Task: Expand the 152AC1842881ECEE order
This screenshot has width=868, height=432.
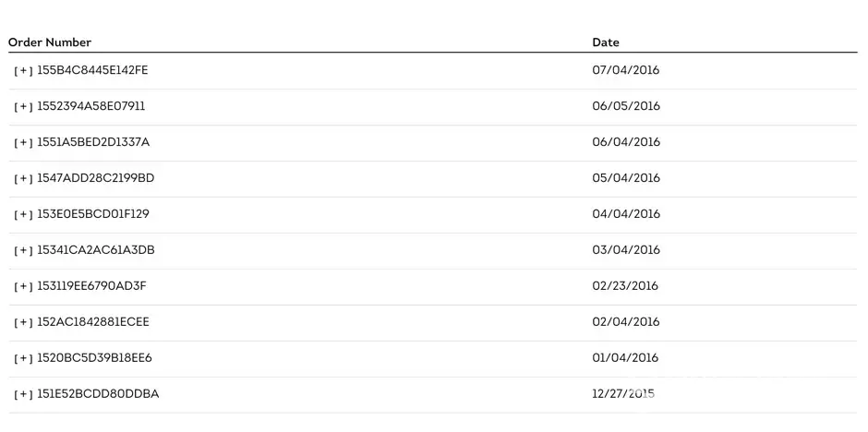Action: click(x=23, y=323)
